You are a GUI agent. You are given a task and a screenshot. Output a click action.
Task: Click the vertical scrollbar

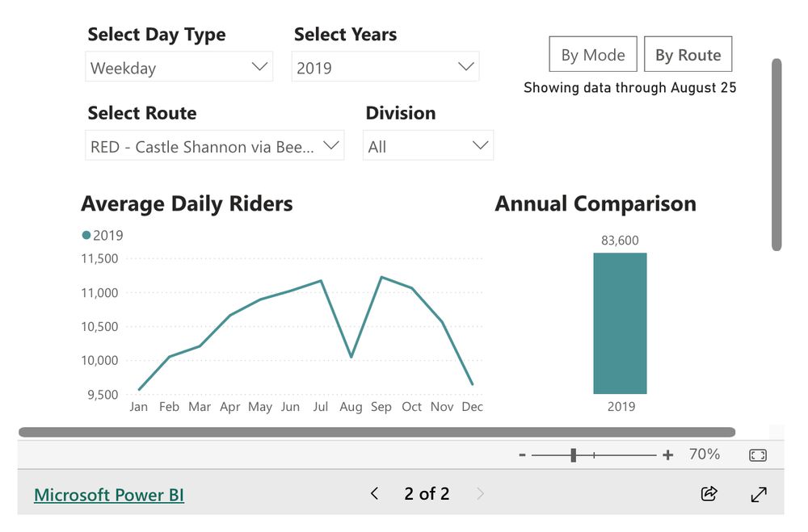pyautogui.click(x=776, y=153)
